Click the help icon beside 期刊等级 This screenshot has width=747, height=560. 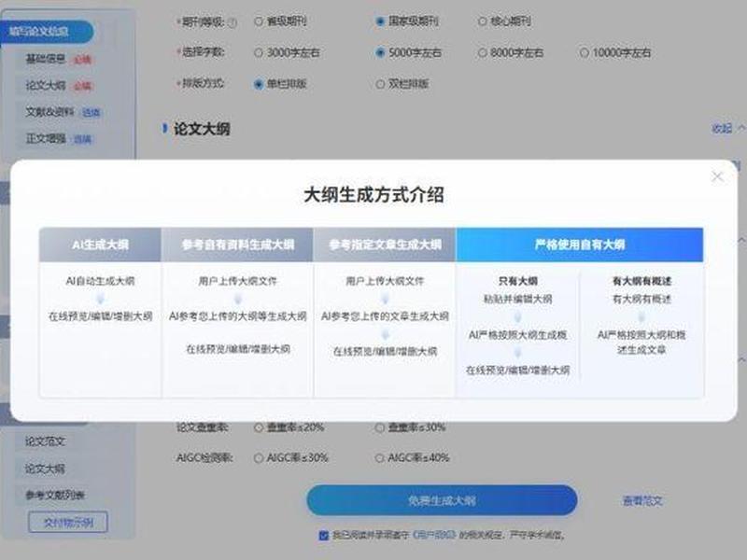coord(232,22)
